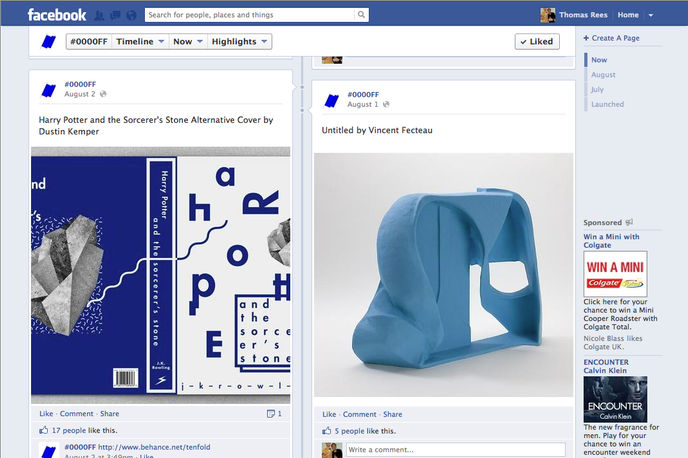The image size is (688, 458).
Task: Toggle the Liked button for the page
Action: pyautogui.click(x=537, y=42)
